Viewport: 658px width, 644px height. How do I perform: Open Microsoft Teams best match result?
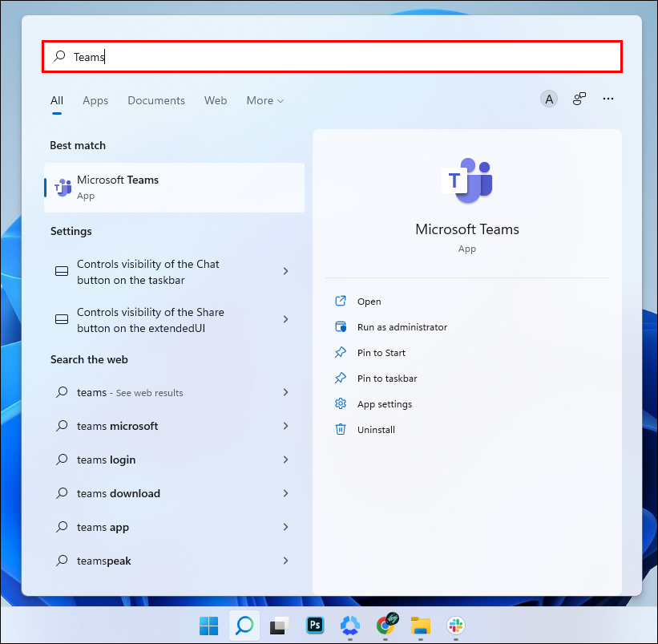pos(174,188)
